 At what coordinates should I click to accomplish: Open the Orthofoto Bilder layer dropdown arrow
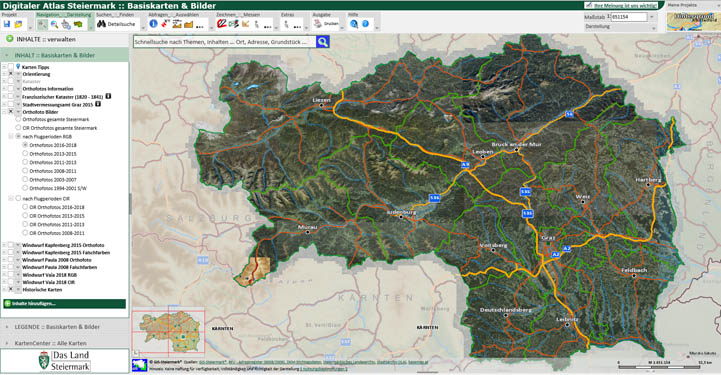pyautogui.click(x=18, y=112)
